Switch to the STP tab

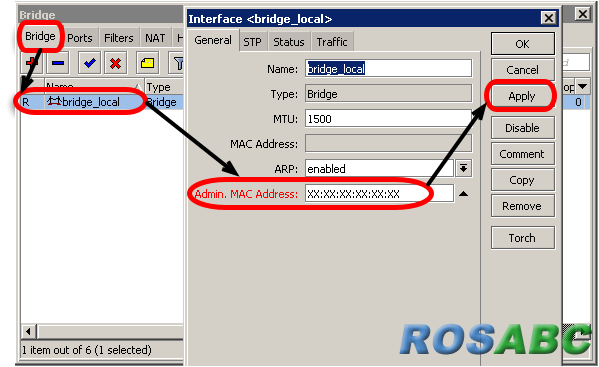pos(253,42)
